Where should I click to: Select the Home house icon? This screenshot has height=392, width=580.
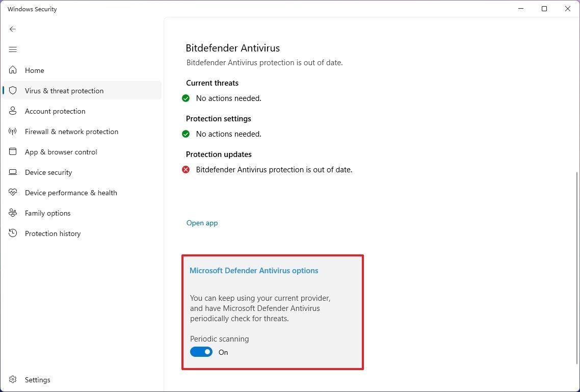[13, 70]
